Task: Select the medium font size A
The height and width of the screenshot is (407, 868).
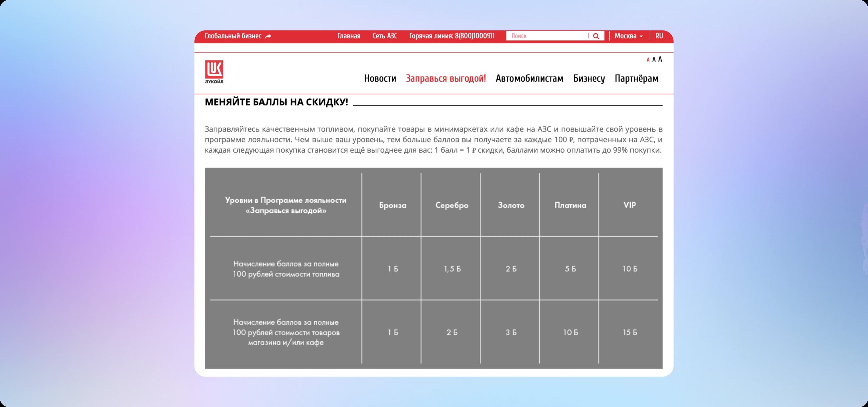Action: point(654,60)
